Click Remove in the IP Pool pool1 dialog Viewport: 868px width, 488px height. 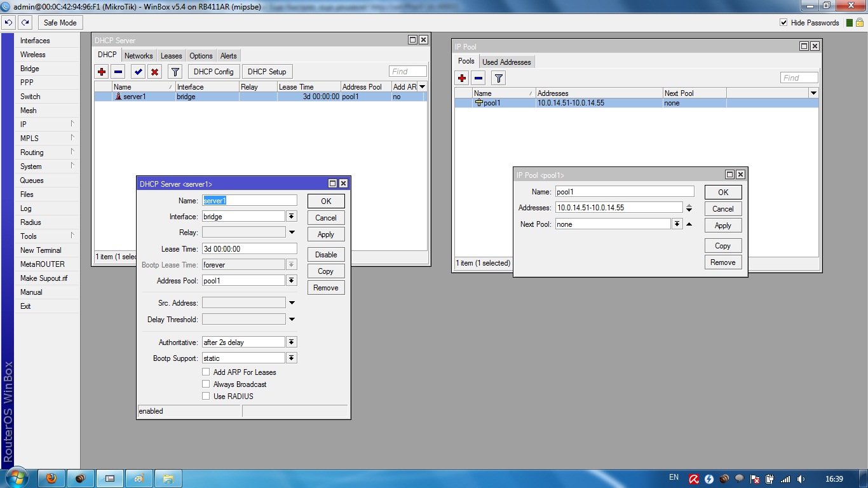[x=723, y=262]
